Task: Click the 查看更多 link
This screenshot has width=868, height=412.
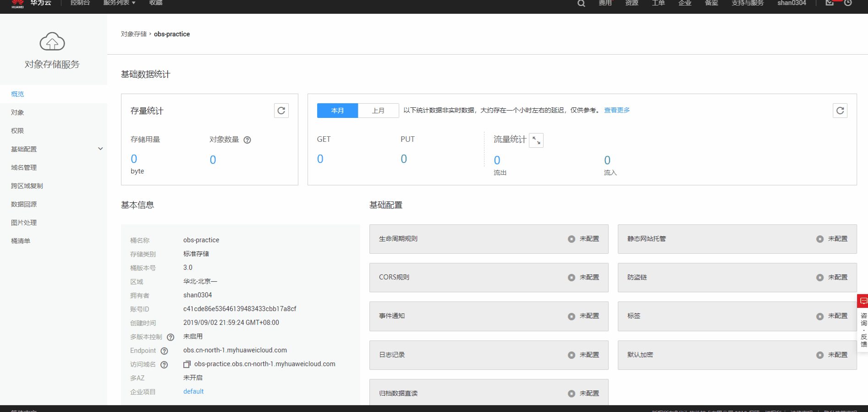Action: 617,110
